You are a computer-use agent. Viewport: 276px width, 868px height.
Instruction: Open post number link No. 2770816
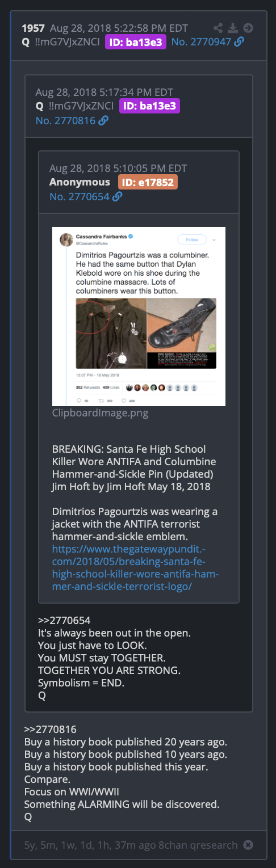[x=65, y=120]
